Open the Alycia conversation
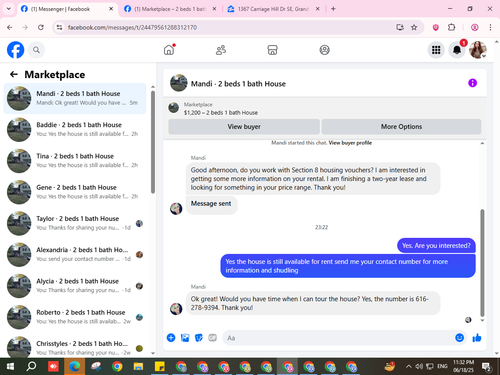The width and height of the screenshot is (500, 375). [75, 286]
